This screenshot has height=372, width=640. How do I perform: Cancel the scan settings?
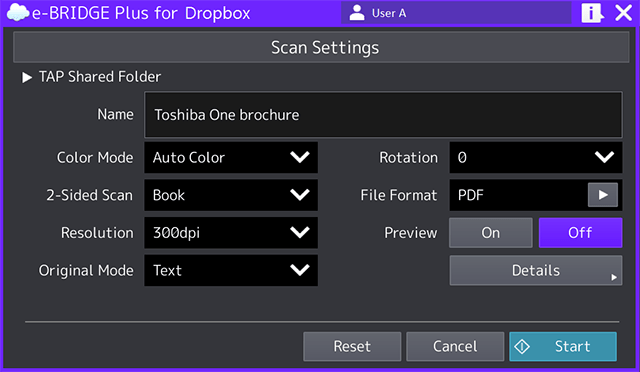455,346
